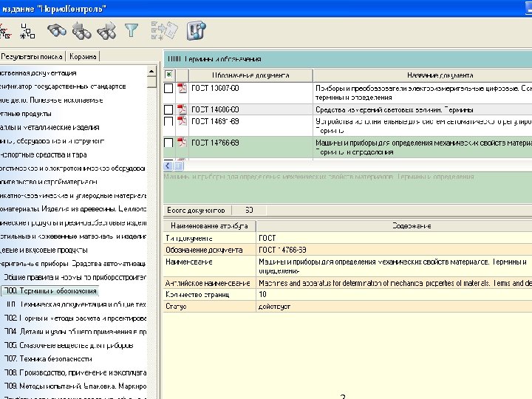The height and width of the screenshot is (399, 532).
Task: Tick checkbox of ГОСТ 14766-69 row
Action: [x=168, y=143]
